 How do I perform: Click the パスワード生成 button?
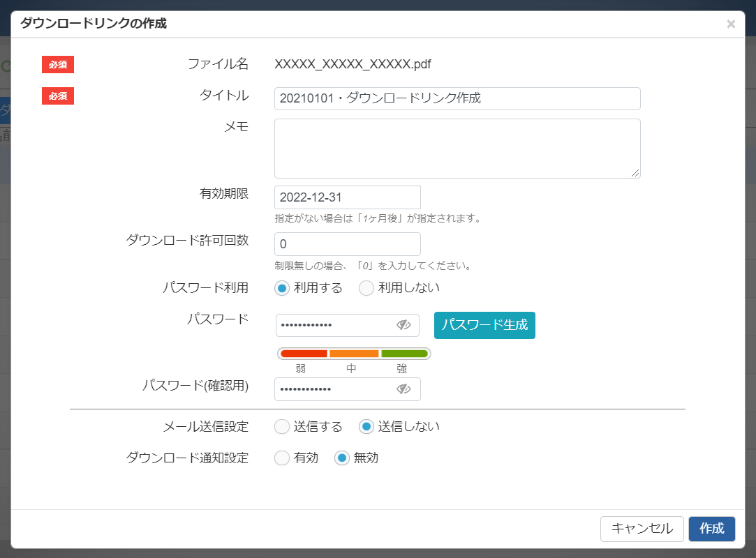484,325
